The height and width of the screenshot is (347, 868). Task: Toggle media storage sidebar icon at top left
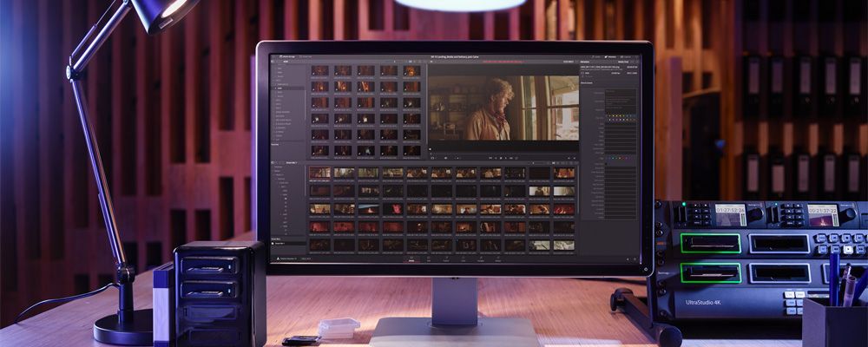coord(273,62)
